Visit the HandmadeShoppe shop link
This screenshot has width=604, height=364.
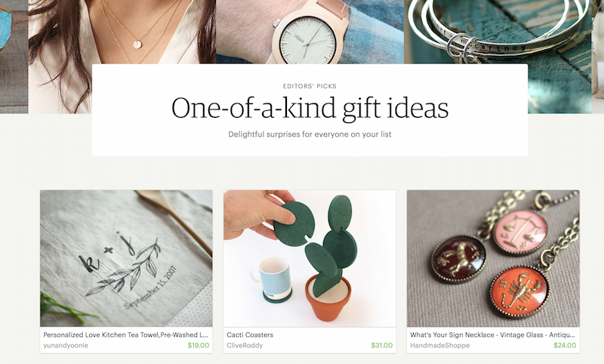[x=439, y=346]
